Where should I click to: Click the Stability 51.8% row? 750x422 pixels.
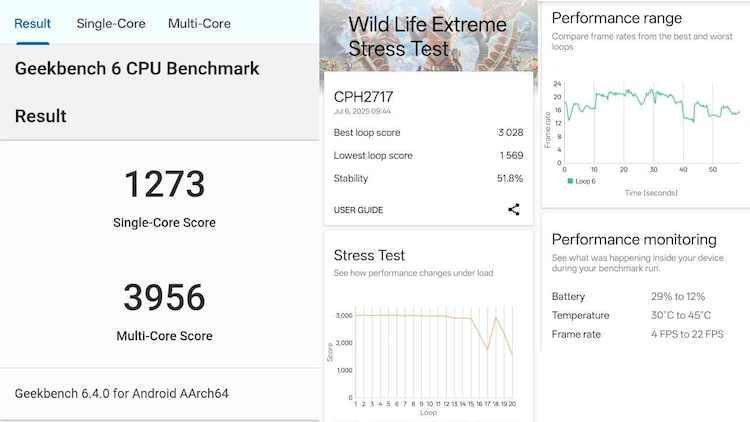point(428,178)
